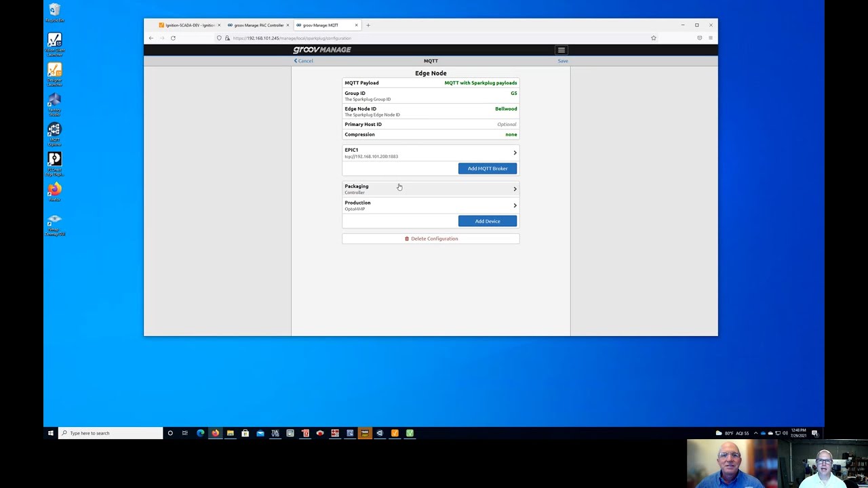
Task: Click the taskbar clock
Action: pyautogui.click(x=798, y=433)
